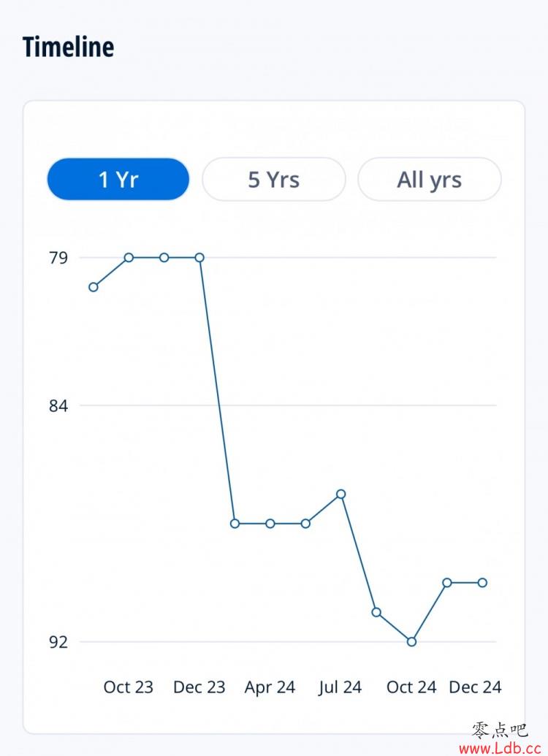This screenshot has height=756, width=548.
Task: Select the peak data point above Jul 24
Action: pyautogui.click(x=340, y=495)
